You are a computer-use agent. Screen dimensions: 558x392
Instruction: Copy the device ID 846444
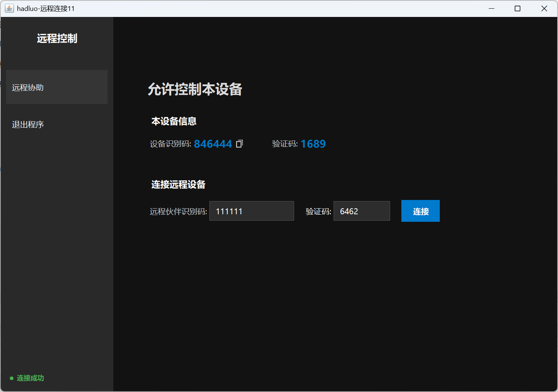pos(239,144)
